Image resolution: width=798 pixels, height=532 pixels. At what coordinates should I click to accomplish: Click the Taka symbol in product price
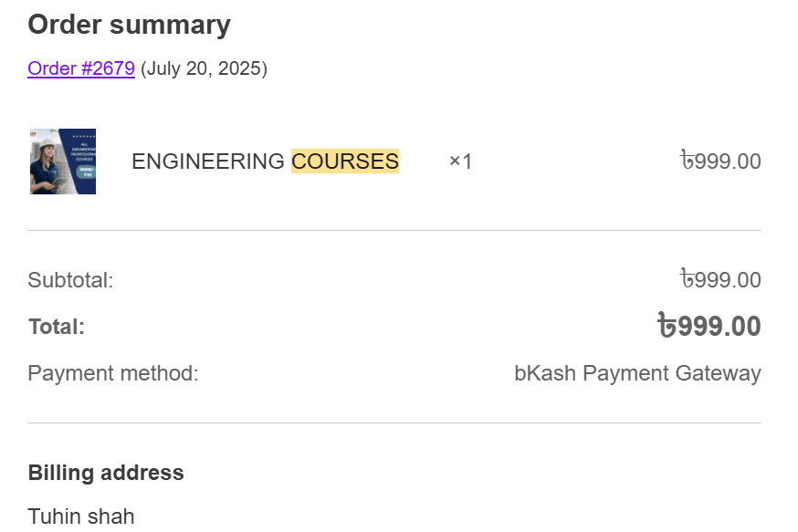point(687,161)
